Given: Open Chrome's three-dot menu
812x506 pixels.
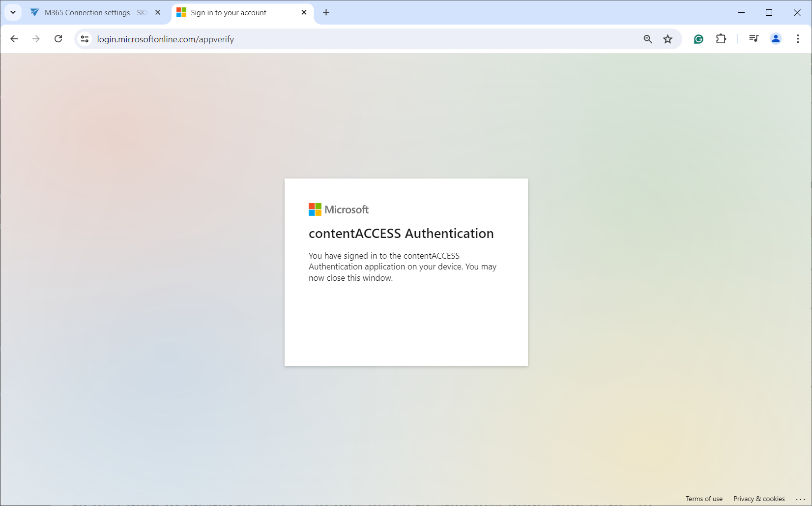Looking at the screenshot, I should click(x=798, y=39).
